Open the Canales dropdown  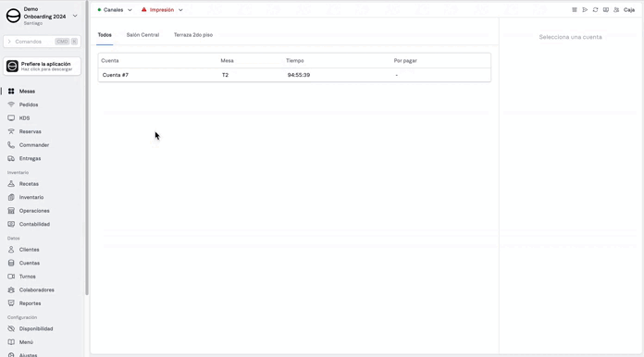115,10
